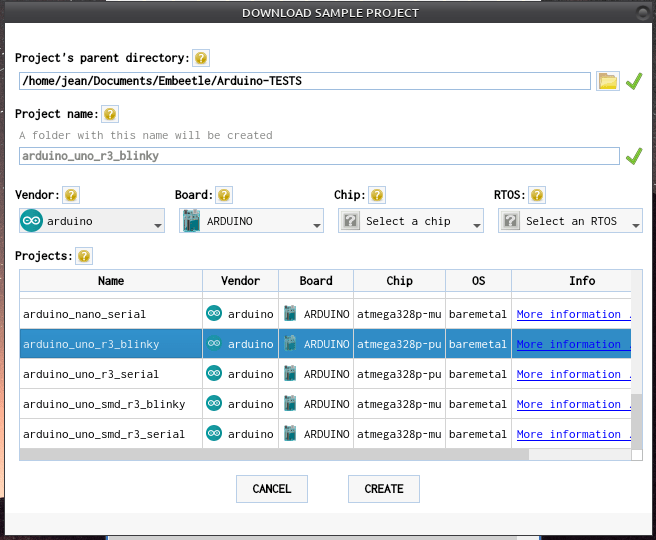Open More information link for arduino_uno_smd_r3_serial
656x540 pixels.
(574, 434)
